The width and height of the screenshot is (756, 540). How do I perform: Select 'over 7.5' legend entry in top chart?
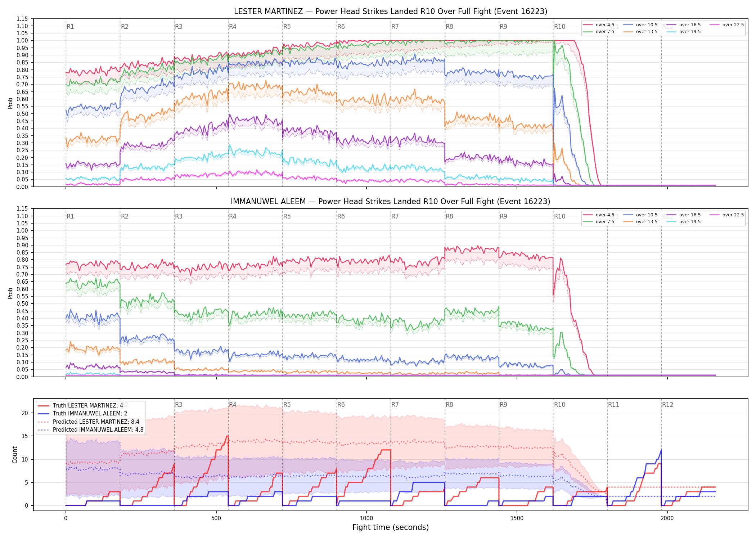click(x=599, y=32)
